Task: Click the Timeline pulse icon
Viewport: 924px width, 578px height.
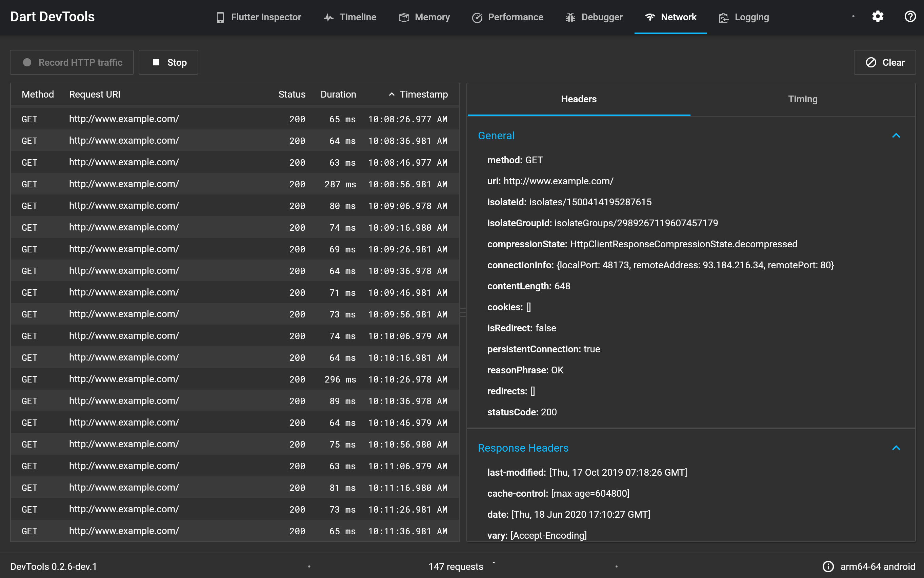Action: coord(328,17)
